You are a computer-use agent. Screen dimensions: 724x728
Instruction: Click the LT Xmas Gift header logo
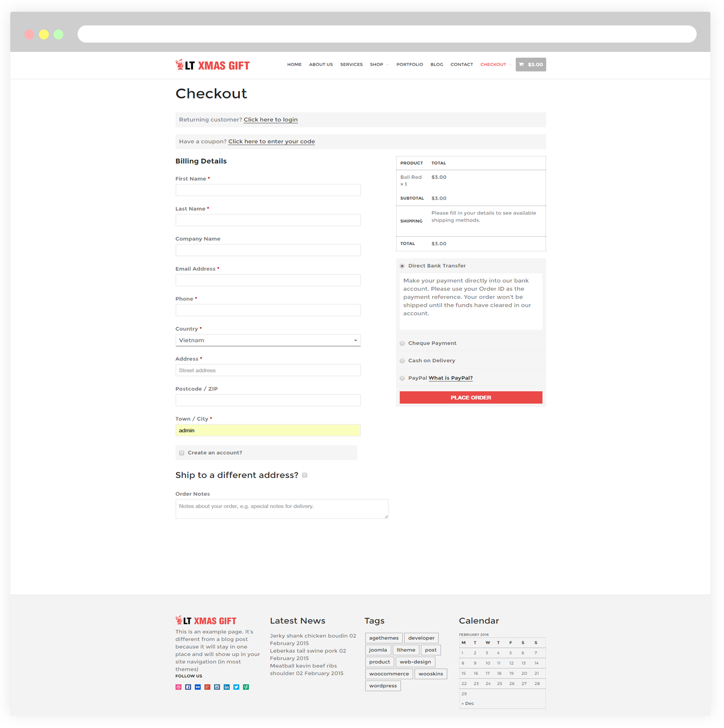[213, 65]
